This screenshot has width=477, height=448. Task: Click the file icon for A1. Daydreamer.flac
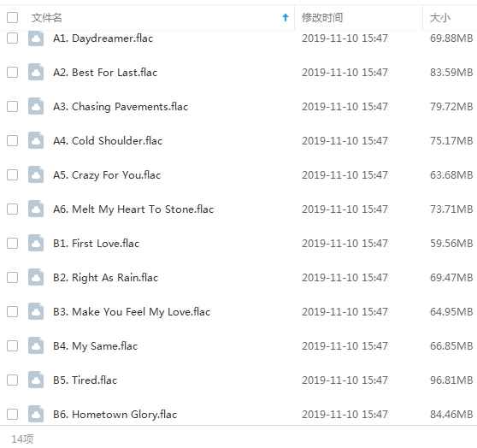[x=36, y=38]
